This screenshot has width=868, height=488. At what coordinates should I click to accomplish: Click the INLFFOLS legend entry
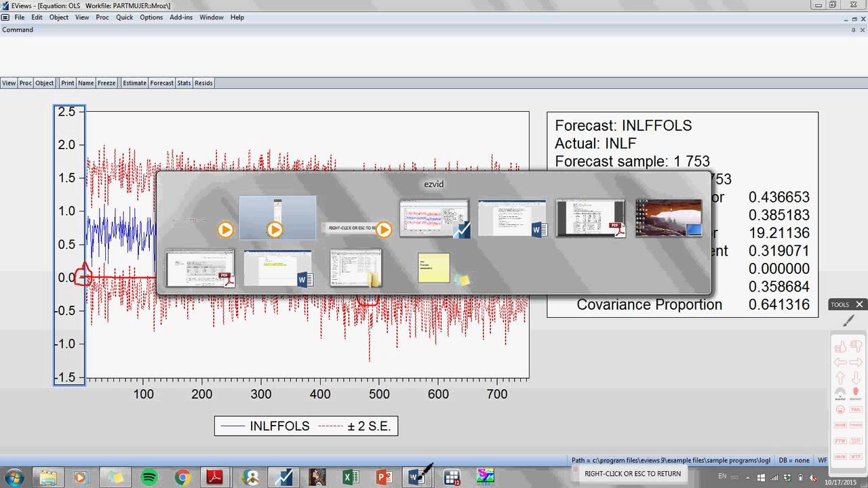click(x=267, y=426)
